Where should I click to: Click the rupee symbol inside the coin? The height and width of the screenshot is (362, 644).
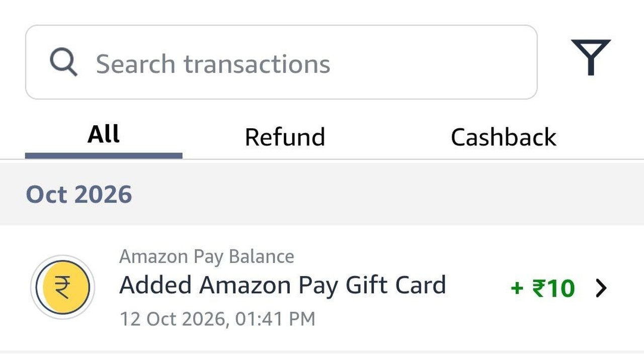62,288
